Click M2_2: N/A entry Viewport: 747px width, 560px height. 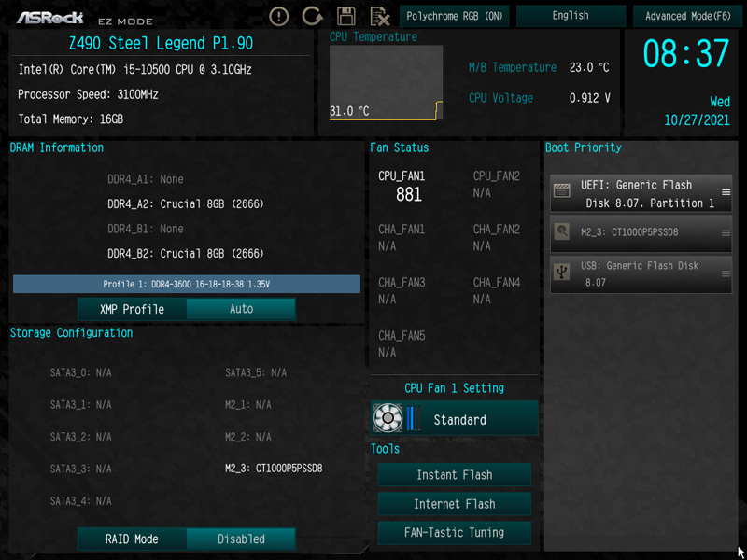click(247, 437)
